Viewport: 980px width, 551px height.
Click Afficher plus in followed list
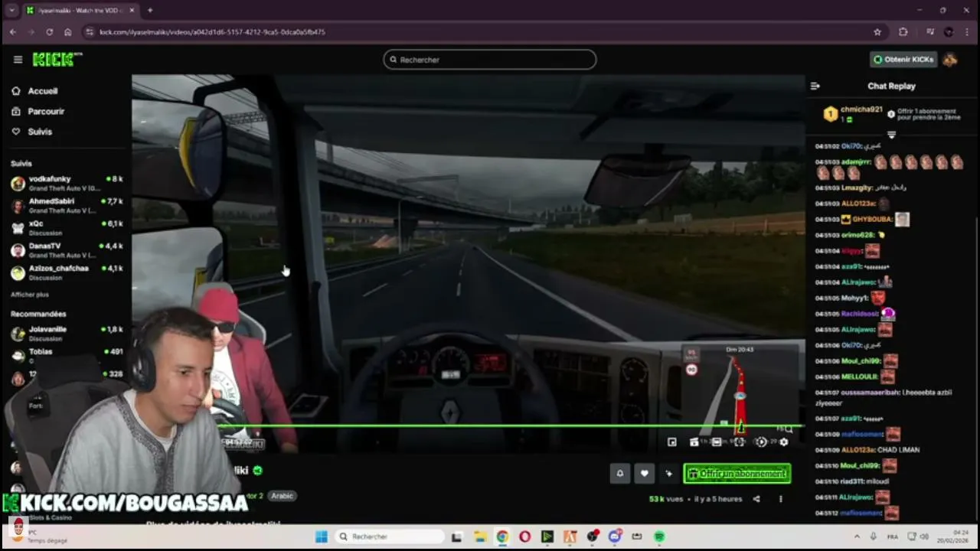30,295
